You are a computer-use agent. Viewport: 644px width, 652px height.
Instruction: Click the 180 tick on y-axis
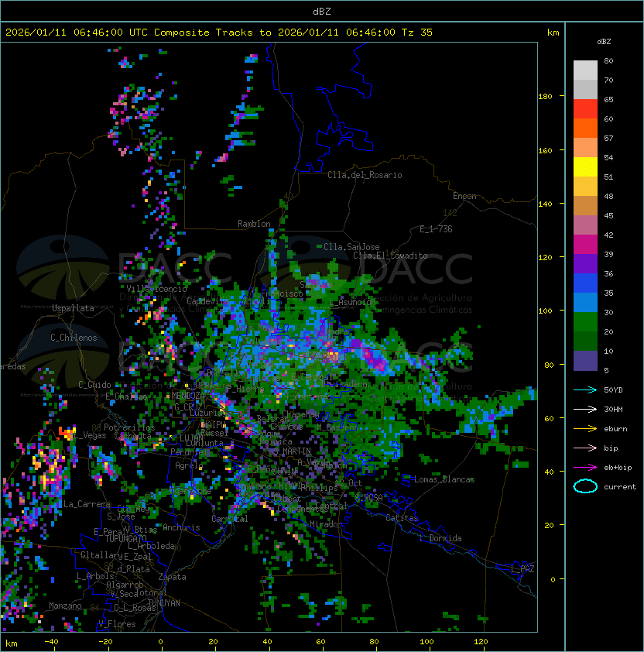click(545, 97)
